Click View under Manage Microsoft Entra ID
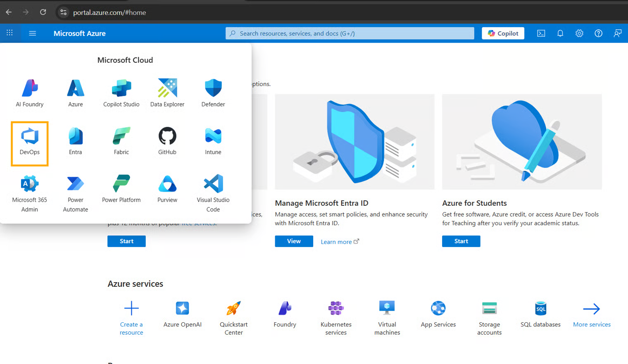The height and width of the screenshot is (364, 628). 294,241
